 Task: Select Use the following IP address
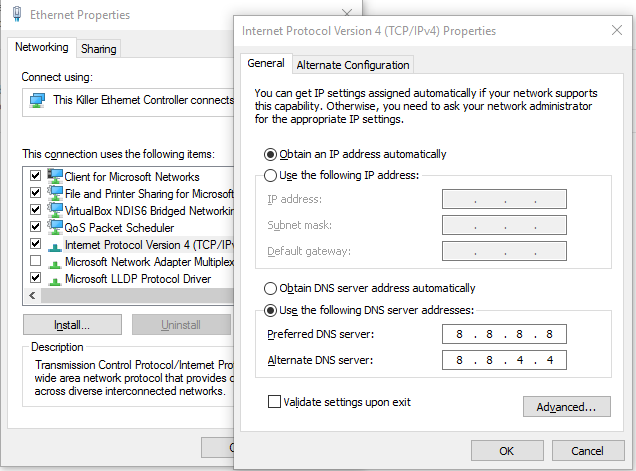(x=270, y=175)
